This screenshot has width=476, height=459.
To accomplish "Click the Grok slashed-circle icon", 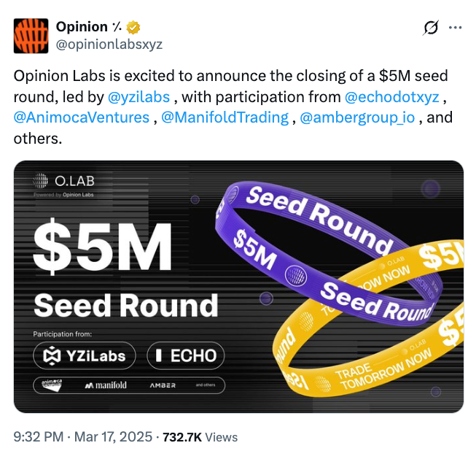I will tap(431, 28).
